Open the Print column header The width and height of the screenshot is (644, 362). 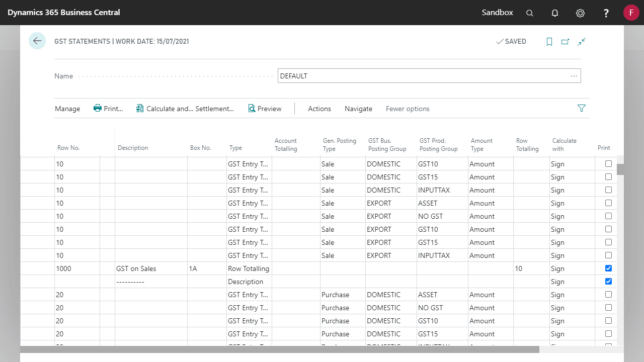(x=604, y=148)
